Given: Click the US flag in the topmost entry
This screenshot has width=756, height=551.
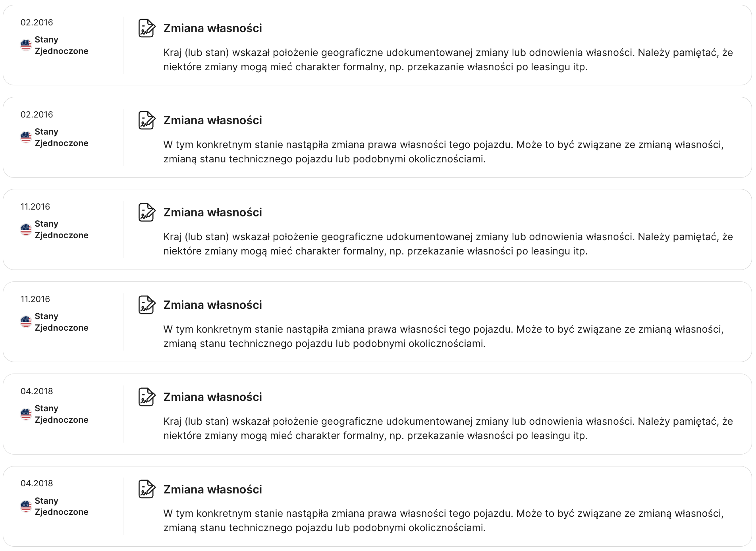Looking at the screenshot, I should 26,45.
